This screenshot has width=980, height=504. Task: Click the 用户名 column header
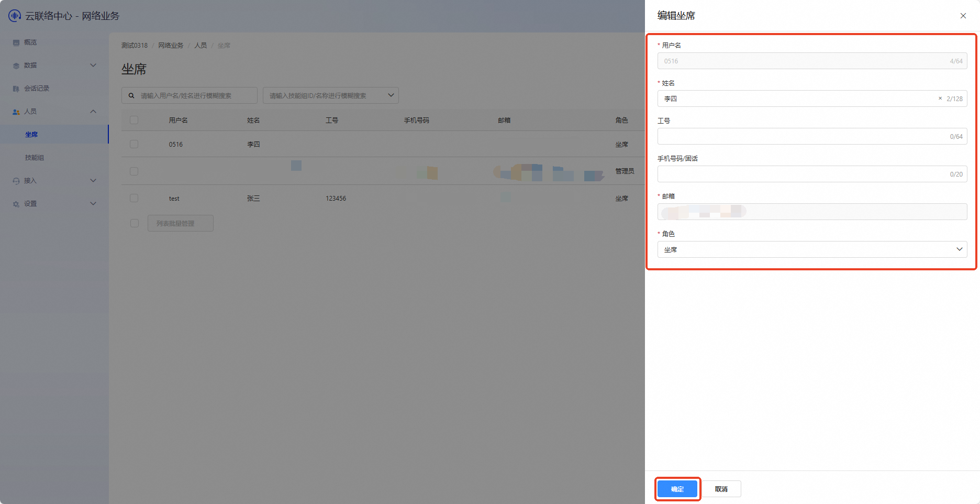point(178,120)
